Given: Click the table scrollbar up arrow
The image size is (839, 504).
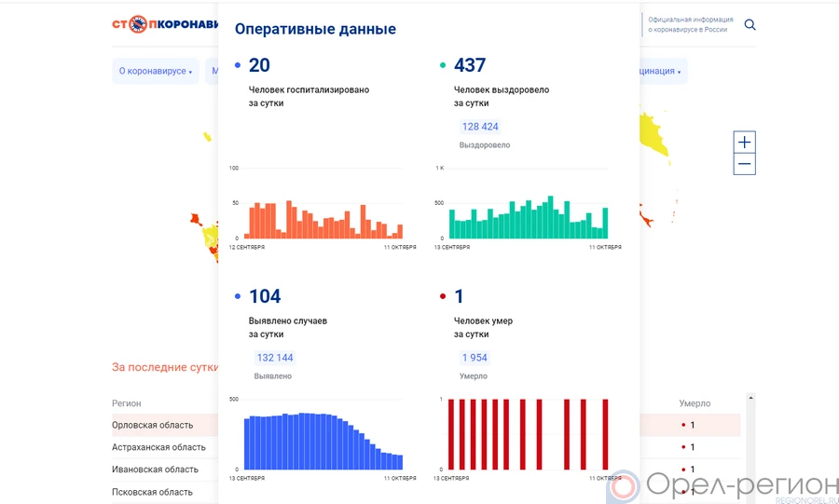Looking at the screenshot, I should pos(750,399).
